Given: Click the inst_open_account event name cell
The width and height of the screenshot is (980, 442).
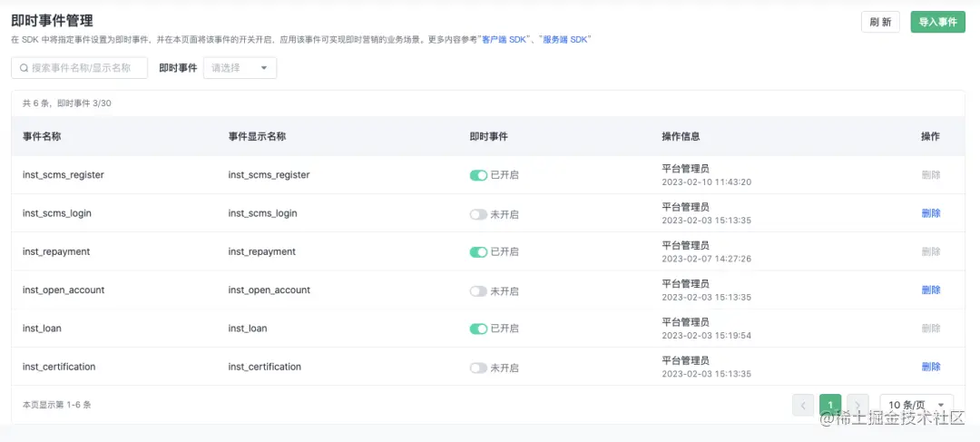Looking at the screenshot, I should click(x=64, y=290).
